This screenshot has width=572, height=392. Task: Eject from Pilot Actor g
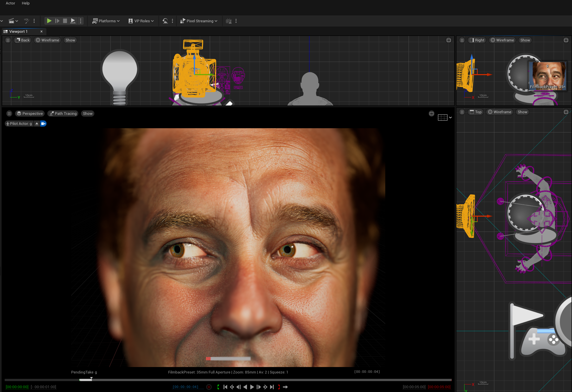point(37,124)
